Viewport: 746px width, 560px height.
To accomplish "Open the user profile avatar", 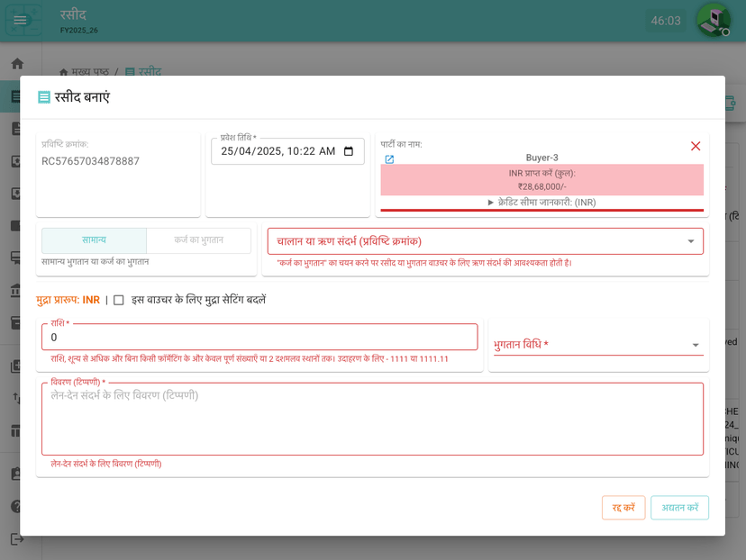I will click(x=713, y=20).
